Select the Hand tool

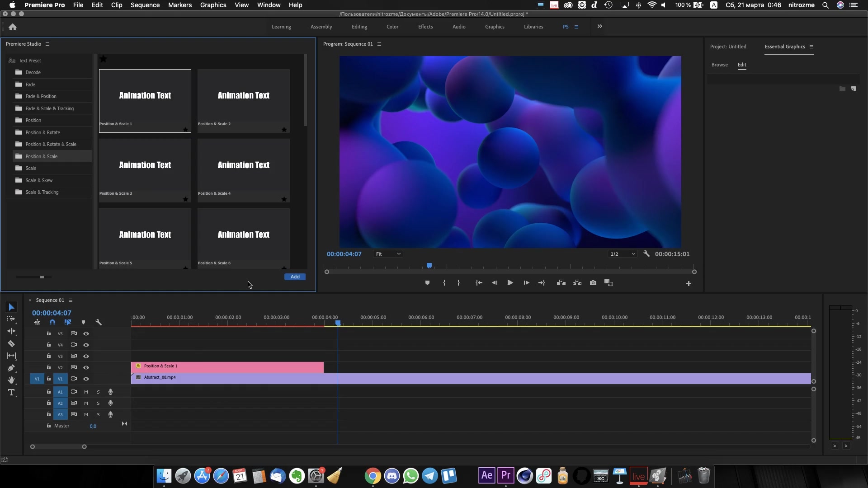[x=11, y=380]
